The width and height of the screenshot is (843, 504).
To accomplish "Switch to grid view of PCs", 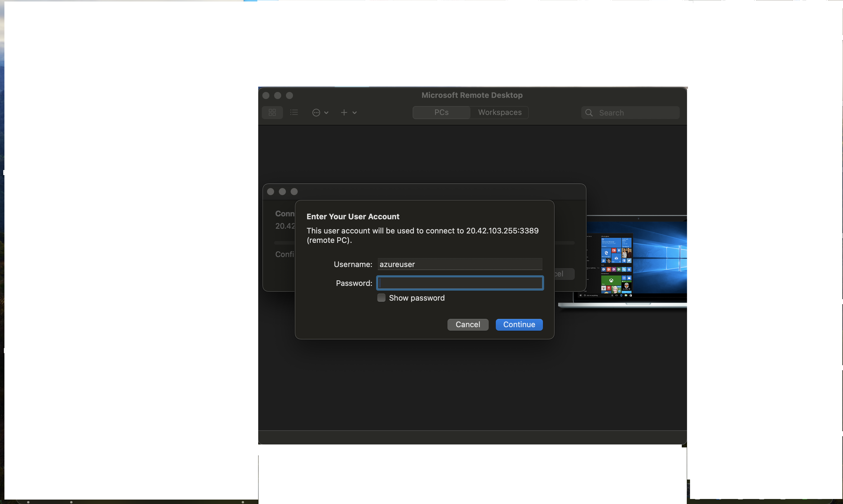I will click(272, 112).
